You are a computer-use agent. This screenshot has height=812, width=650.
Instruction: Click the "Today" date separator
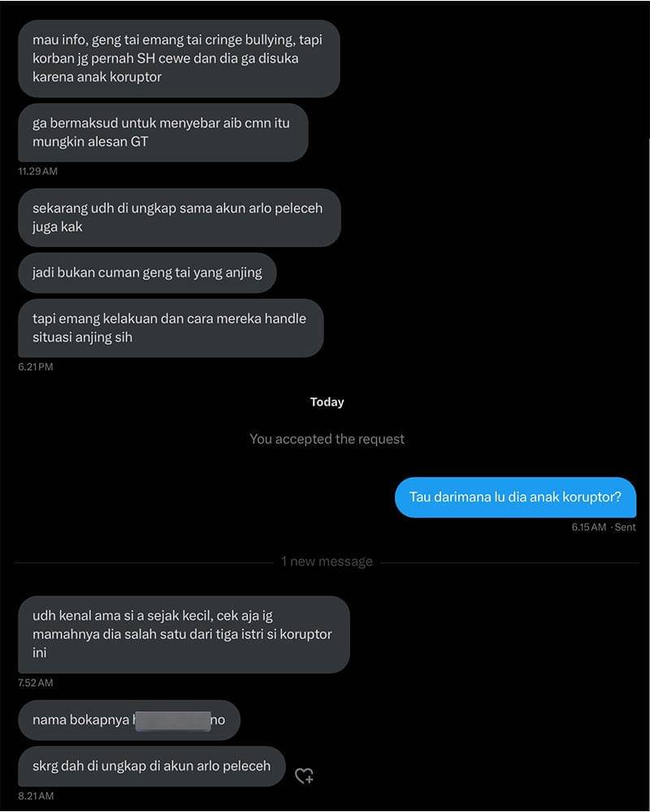pos(327,402)
